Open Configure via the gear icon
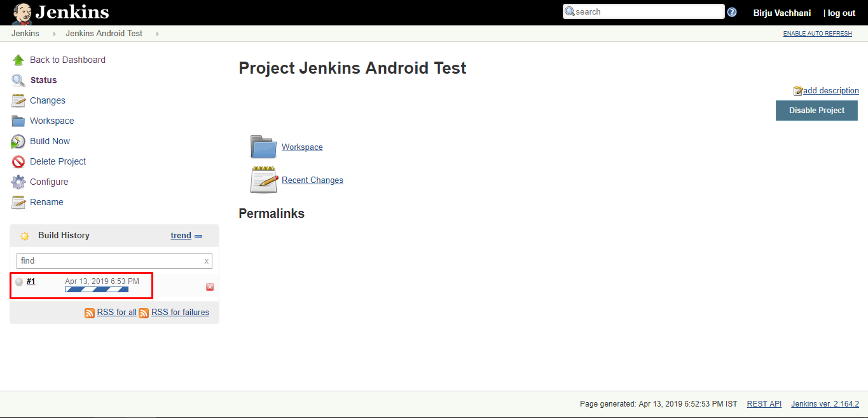 (x=19, y=182)
